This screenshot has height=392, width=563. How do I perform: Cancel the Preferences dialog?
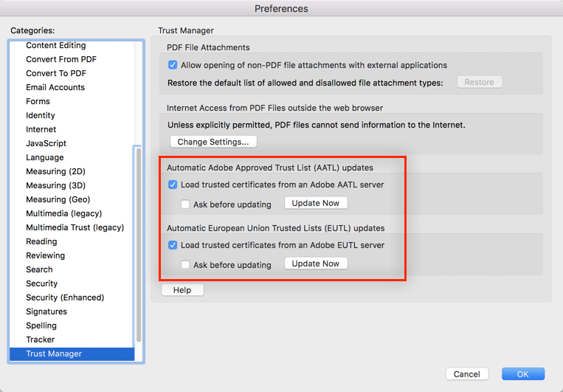pyautogui.click(x=466, y=374)
